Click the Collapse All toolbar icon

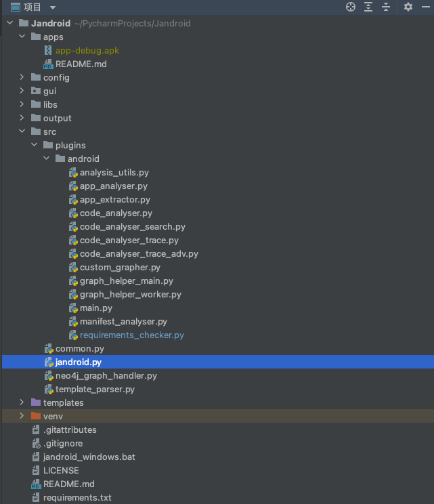coord(386,7)
